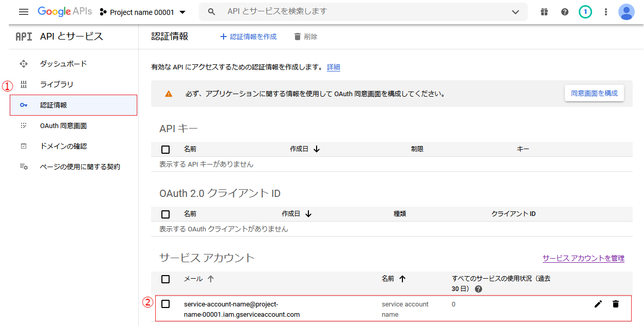Open ダッシュボード in the sidebar
The width and height of the screenshot is (644, 326).
click(63, 64)
